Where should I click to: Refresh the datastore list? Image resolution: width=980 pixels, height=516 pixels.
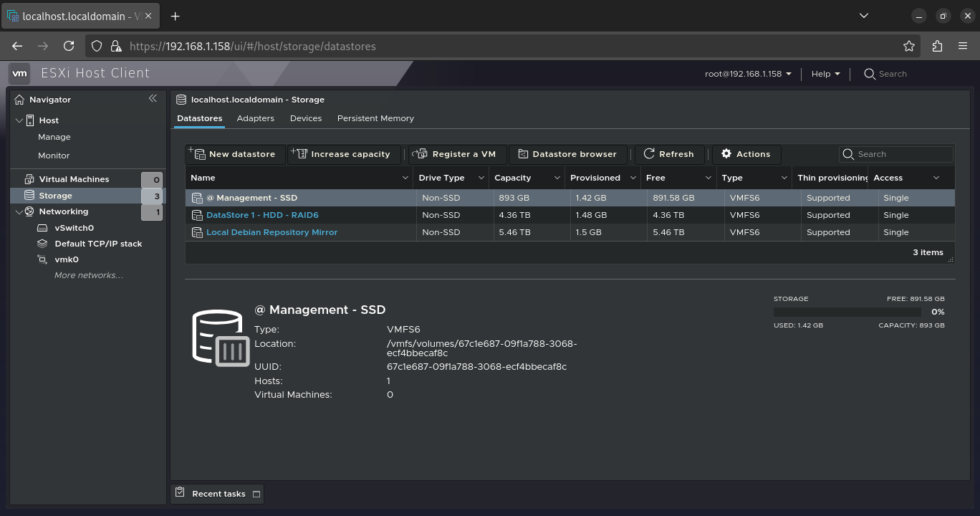pos(669,154)
